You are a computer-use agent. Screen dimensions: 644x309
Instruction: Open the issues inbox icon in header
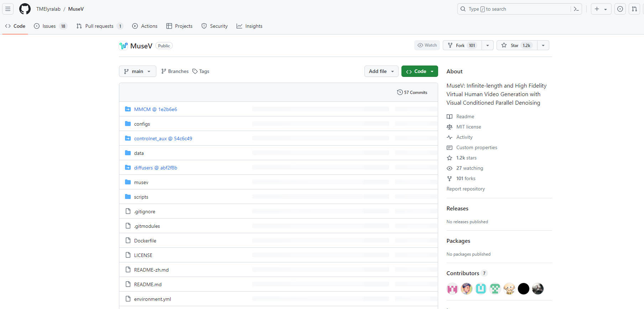pos(620,9)
